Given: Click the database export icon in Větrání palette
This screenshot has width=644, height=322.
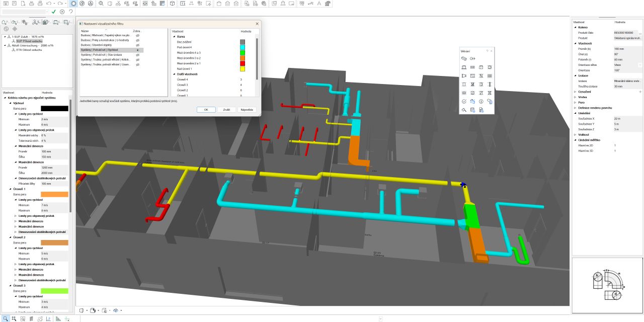Looking at the screenshot, I should (x=472, y=110).
